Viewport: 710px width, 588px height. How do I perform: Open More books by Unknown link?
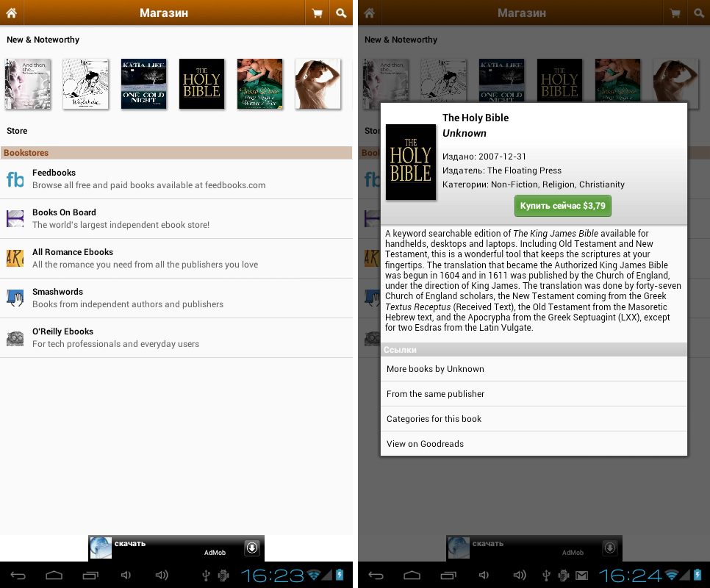tap(534, 369)
